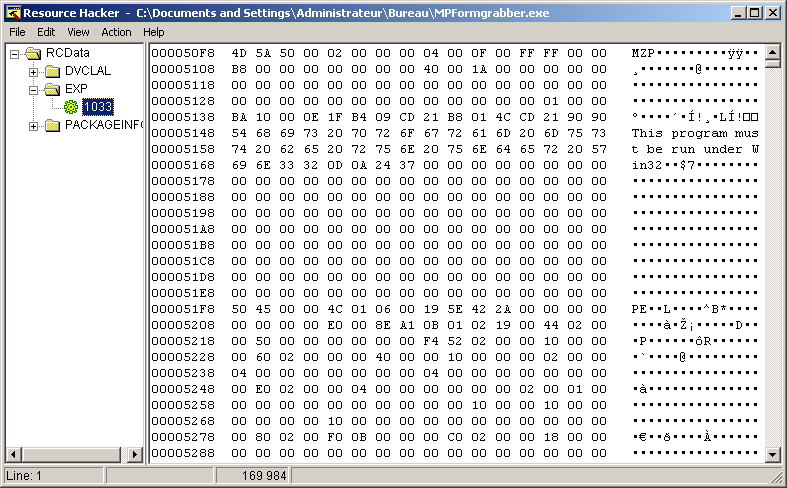Collapse the RCData tree node
This screenshot has height=488, width=787.
15,54
